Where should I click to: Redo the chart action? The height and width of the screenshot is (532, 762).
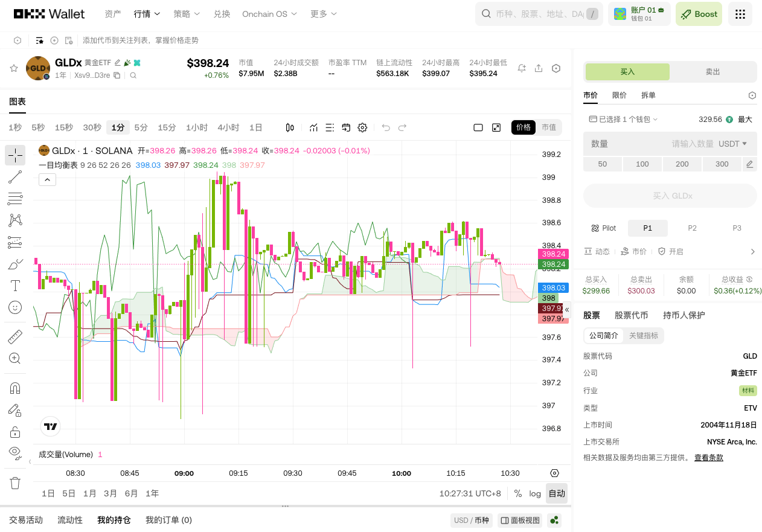point(402,127)
